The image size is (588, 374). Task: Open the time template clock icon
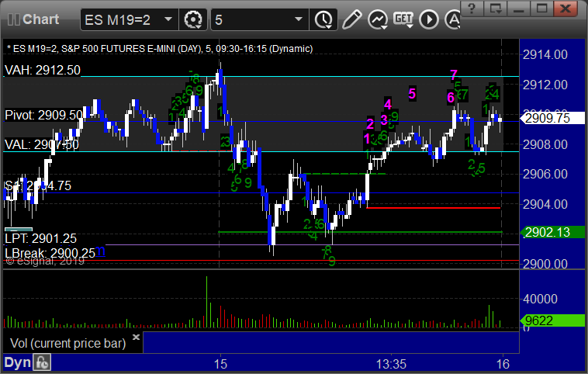point(323,19)
